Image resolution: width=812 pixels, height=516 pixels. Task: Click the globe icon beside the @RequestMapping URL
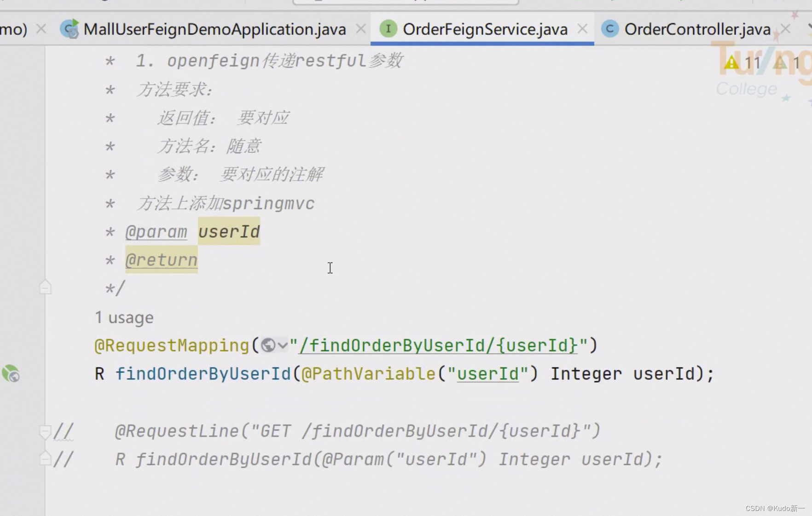pyautogui.click(x=268, y=345)
